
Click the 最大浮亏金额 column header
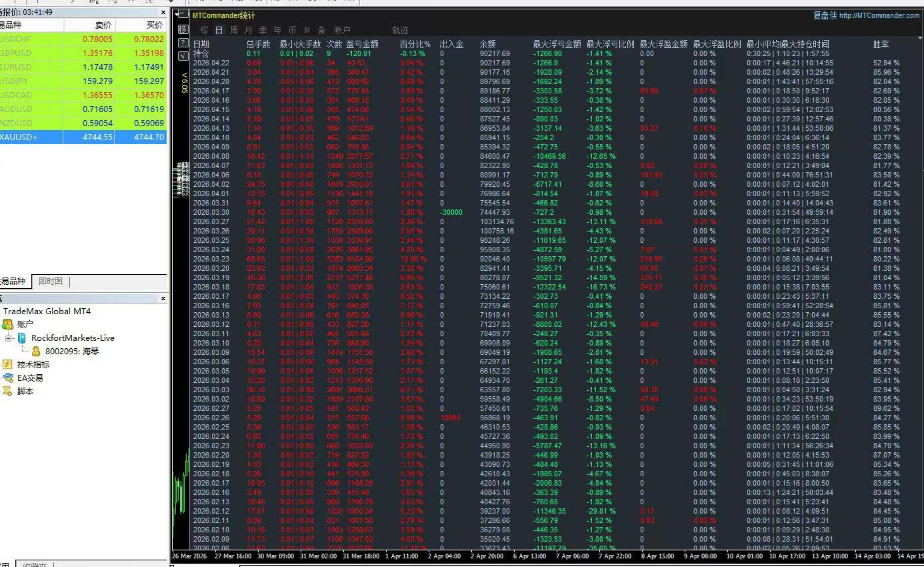point(557,44)
